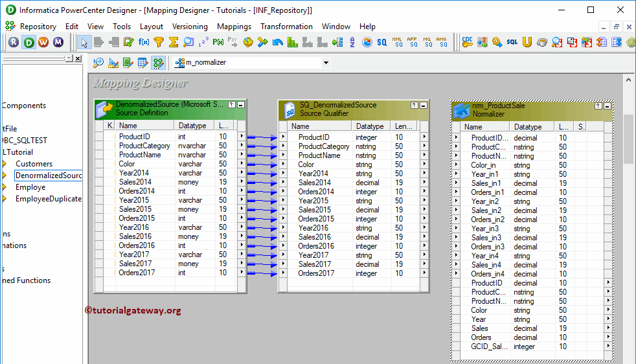Click the Source Qualifier SQ toolbar icon
The height and width of the screenshot is (364, 636).
coord(382,42)
